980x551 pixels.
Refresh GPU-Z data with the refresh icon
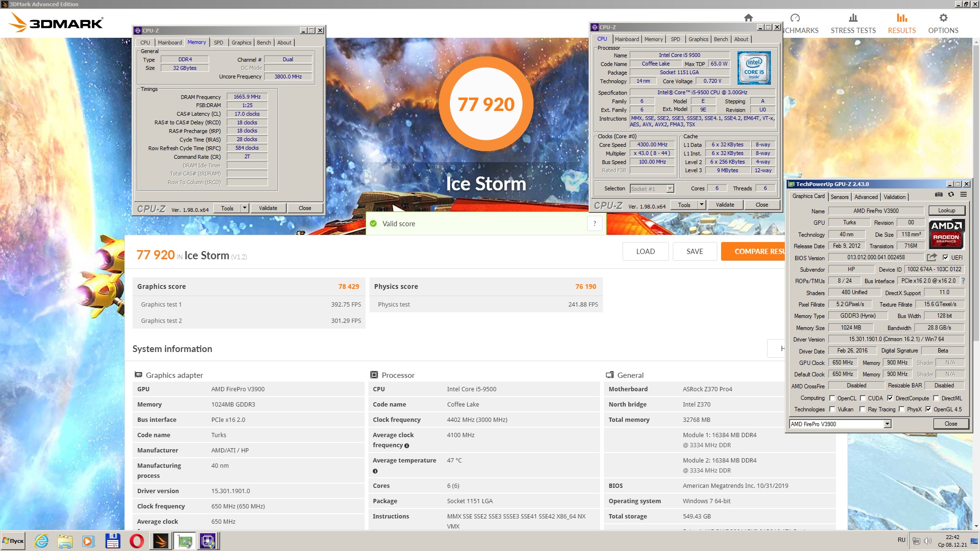pyautogui.click(x=951, y=195)
